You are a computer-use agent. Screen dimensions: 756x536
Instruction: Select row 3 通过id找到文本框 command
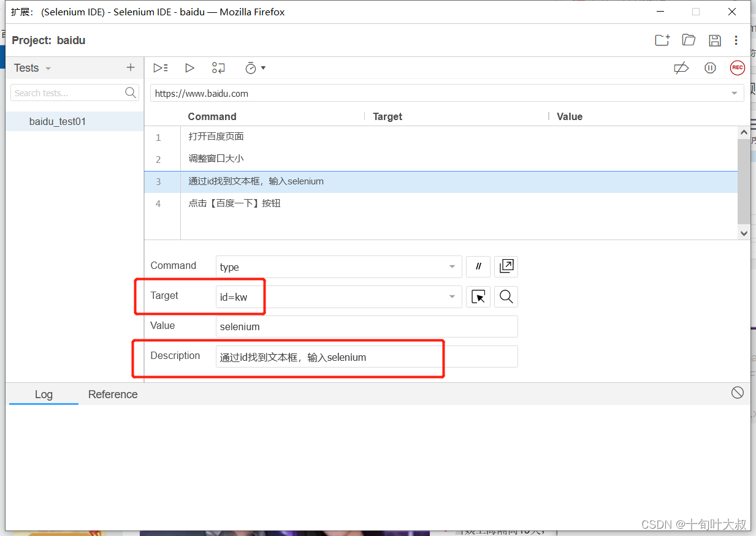pyautogui.click(x=441, y=181)
